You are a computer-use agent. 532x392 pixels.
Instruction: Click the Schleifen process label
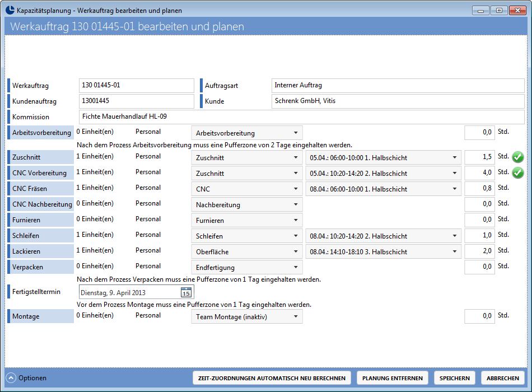click(x=41, y=235)
